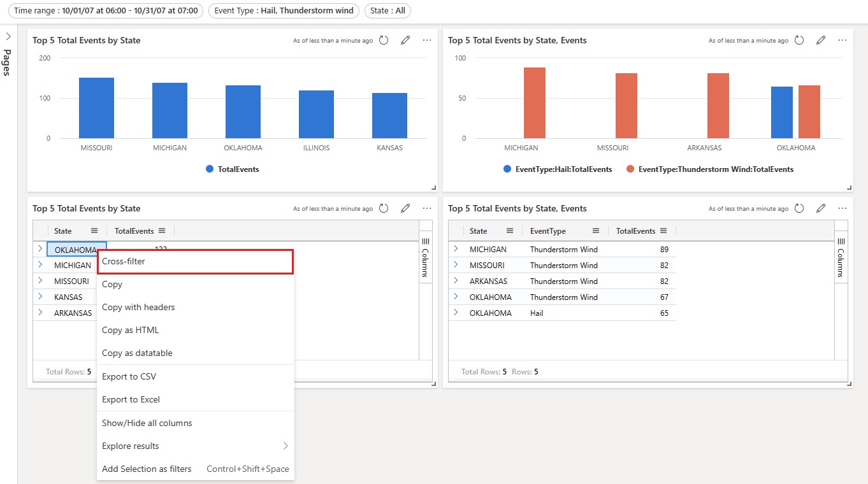The image size is (868, 484).
Task: Open the Explore results submenu
Action: point(129,446)
